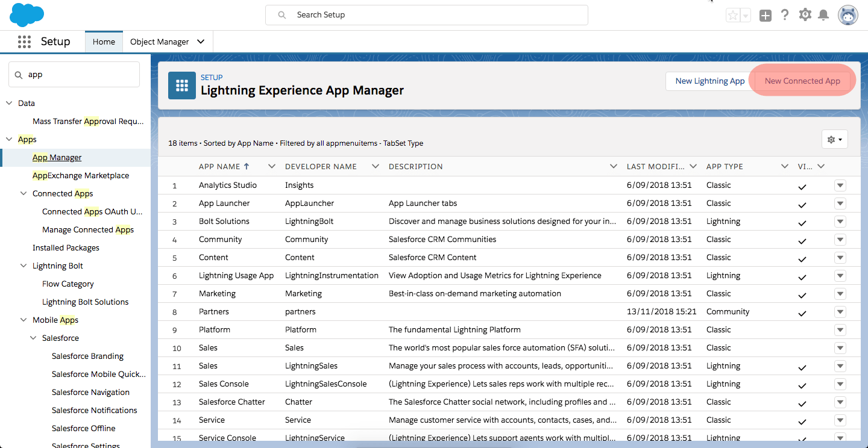Collapse the Mobile Apps tree section

(24, 320)
